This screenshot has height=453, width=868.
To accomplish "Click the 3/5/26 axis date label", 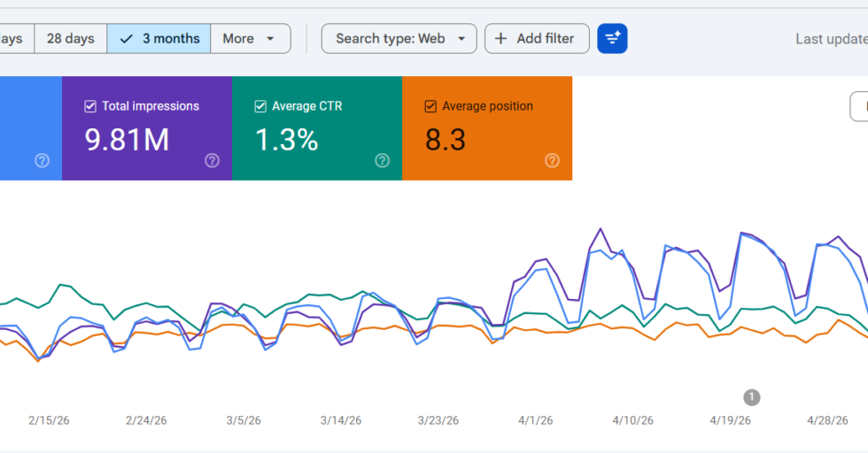I will (x=244, y=420).
